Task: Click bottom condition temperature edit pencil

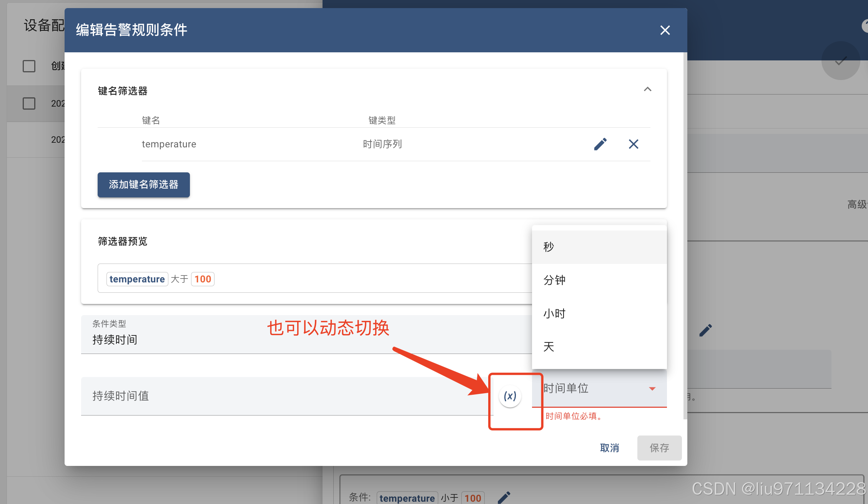Action: (504, 497)
